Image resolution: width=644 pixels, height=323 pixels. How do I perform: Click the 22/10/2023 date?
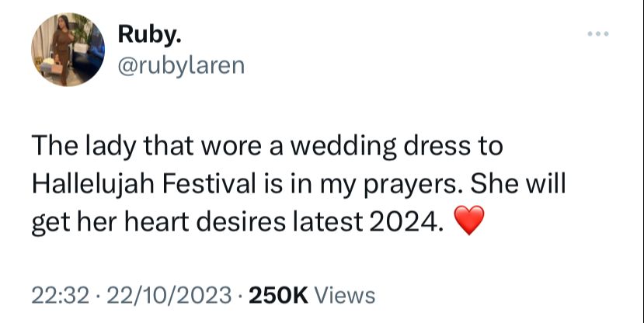[x=169, y=296]
